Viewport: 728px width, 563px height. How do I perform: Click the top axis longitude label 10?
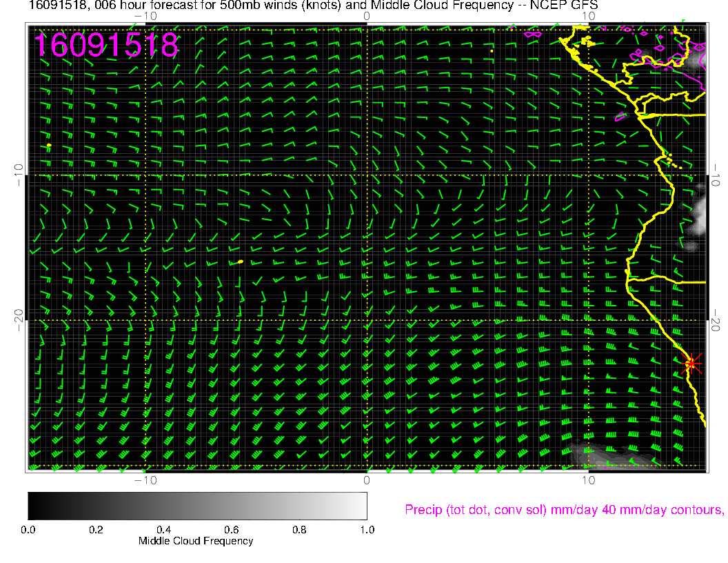588,16
